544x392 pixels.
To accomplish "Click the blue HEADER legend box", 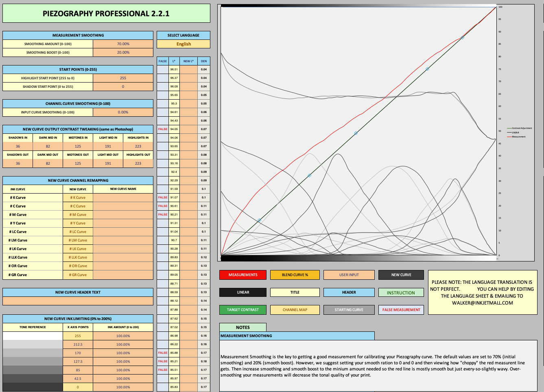I will [x=349, y=292].
